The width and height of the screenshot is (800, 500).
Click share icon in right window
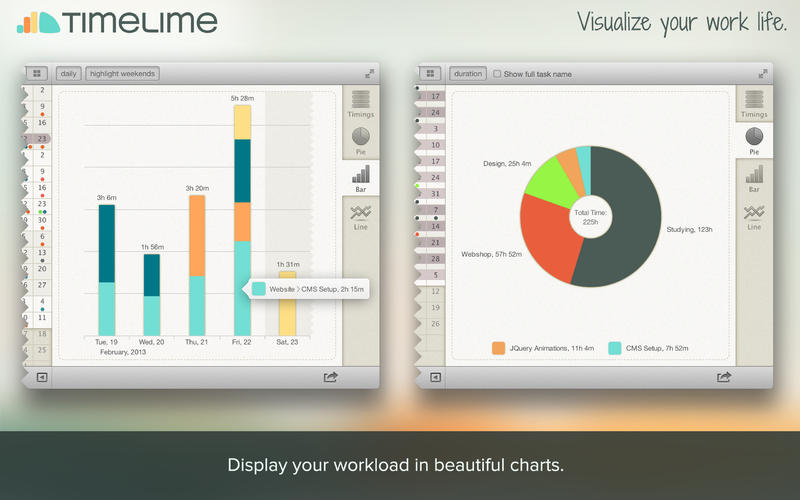(x=724, y=377)
